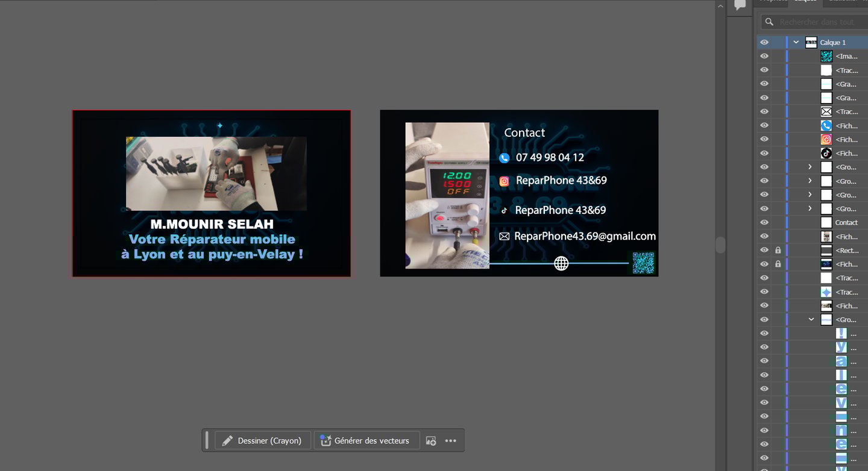
Task: Select the "Contact" heading on the card
Action: click(x=524, y=133)
